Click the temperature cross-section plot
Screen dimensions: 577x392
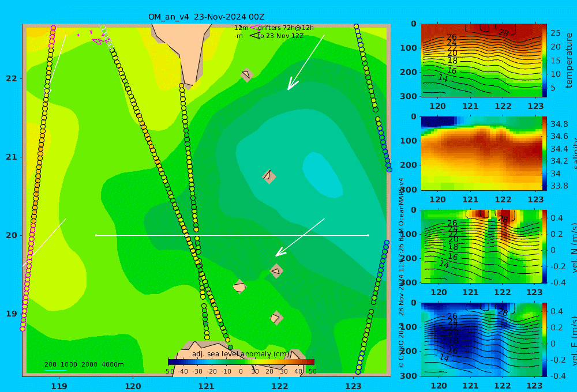pyautogui.click(x=481, y=61)
